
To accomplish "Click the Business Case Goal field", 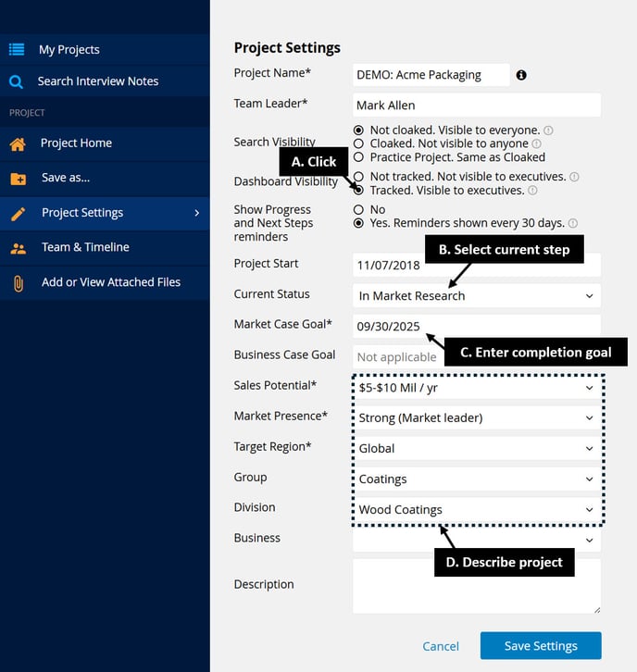I will coord(477,357).
